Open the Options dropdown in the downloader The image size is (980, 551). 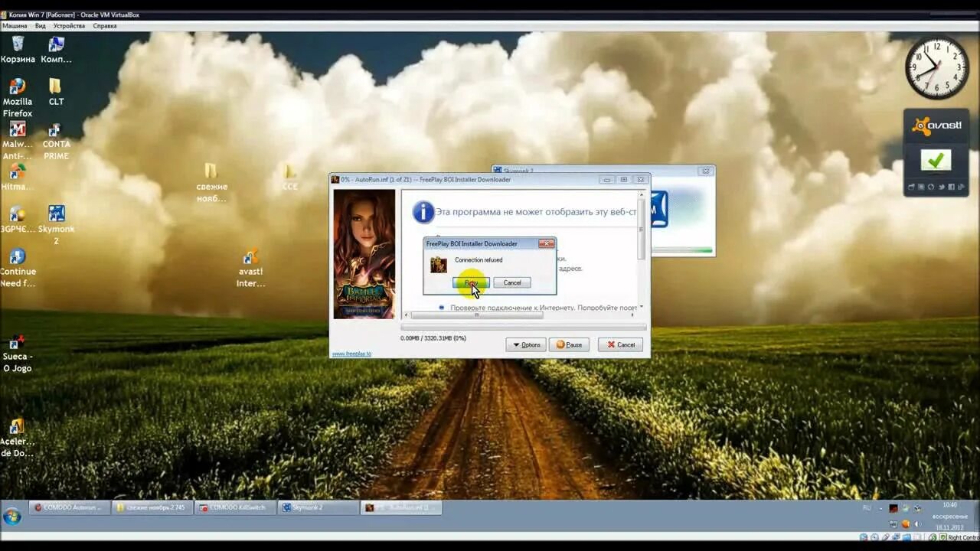click(x=526, y=344)
